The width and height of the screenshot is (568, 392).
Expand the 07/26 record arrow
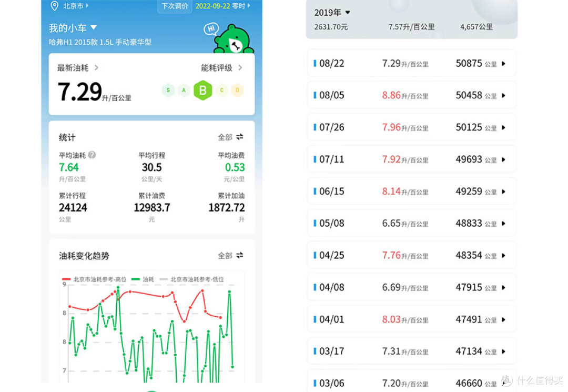point(503,127)
